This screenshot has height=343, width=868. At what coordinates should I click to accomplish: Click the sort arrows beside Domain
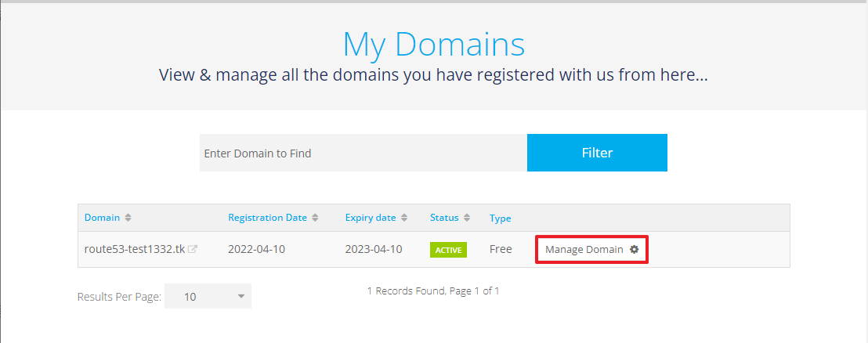tap(128, 218)
